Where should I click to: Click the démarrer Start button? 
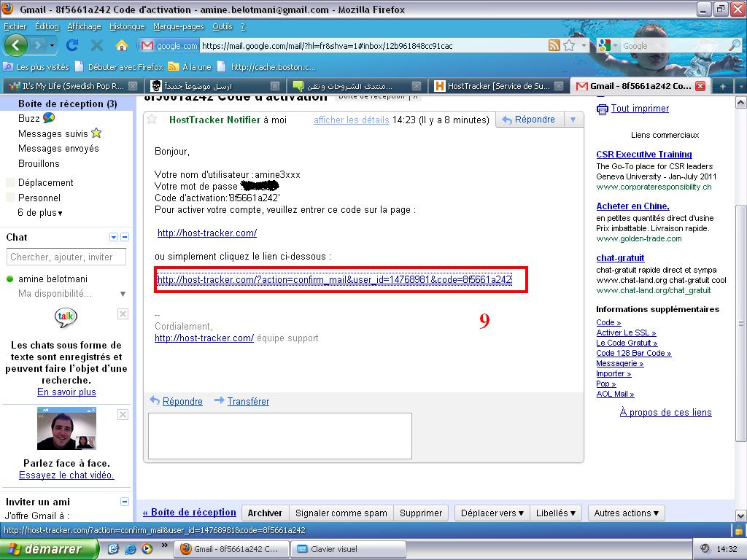49,549
